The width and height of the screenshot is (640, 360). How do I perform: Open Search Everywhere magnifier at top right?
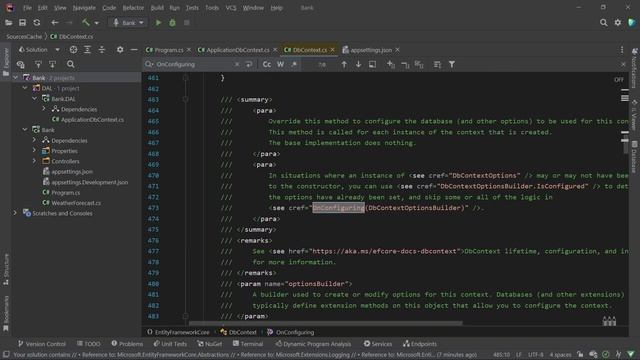[x=603, y=23]
